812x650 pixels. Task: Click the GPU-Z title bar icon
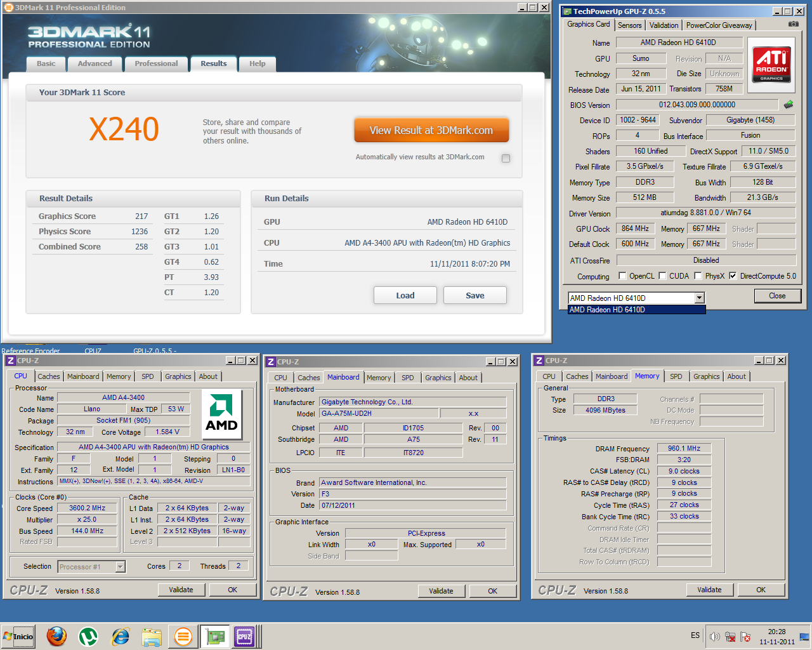(x=568, y=11)
